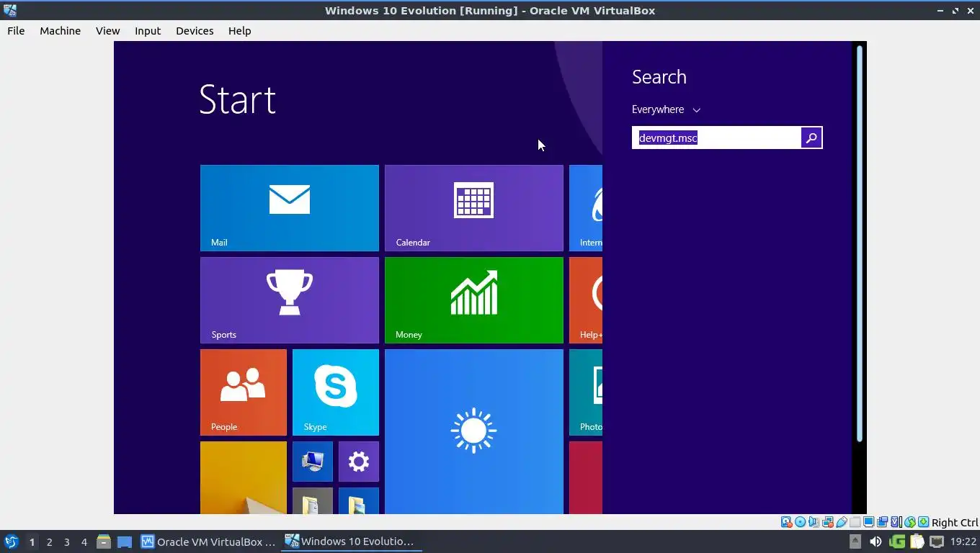Image resolution: width=980 pixels, height=553 pixels.
Task: Switch to workspace 3
Action: 66,541
